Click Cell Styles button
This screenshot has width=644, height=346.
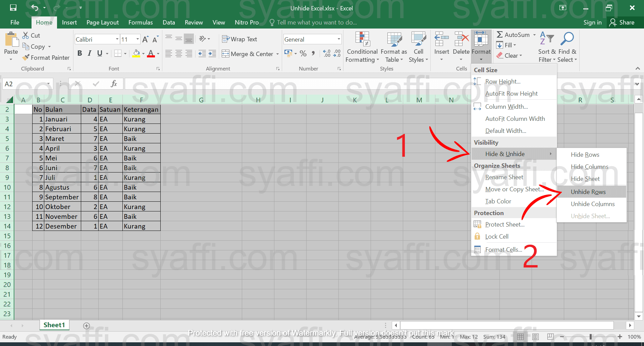tap(418, 47)
